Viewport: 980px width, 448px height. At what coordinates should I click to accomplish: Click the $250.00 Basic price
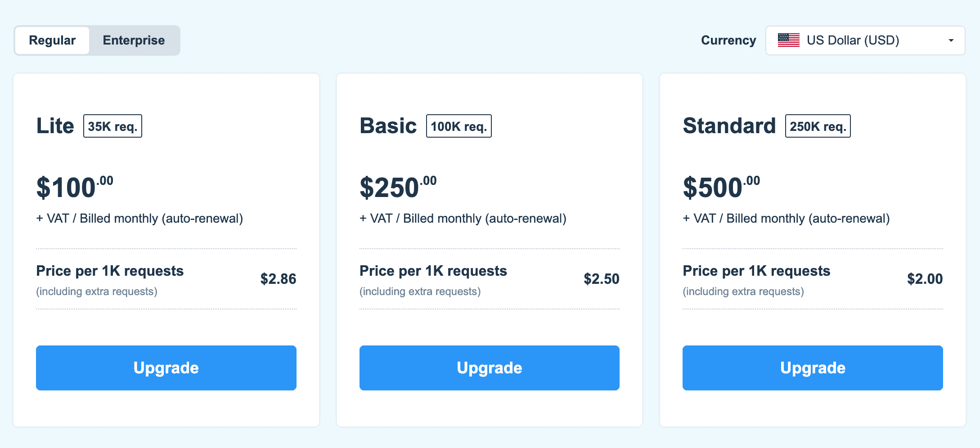point(398,187)
